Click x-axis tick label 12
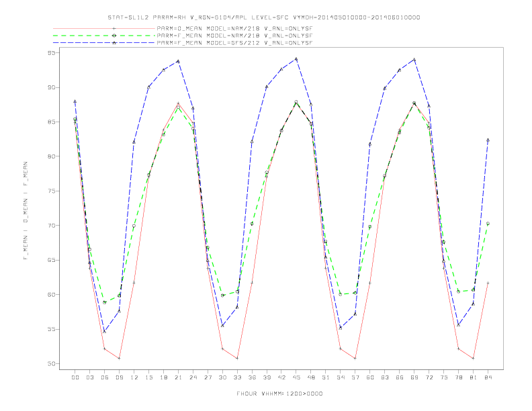532x411 pixels. (134, 377)
